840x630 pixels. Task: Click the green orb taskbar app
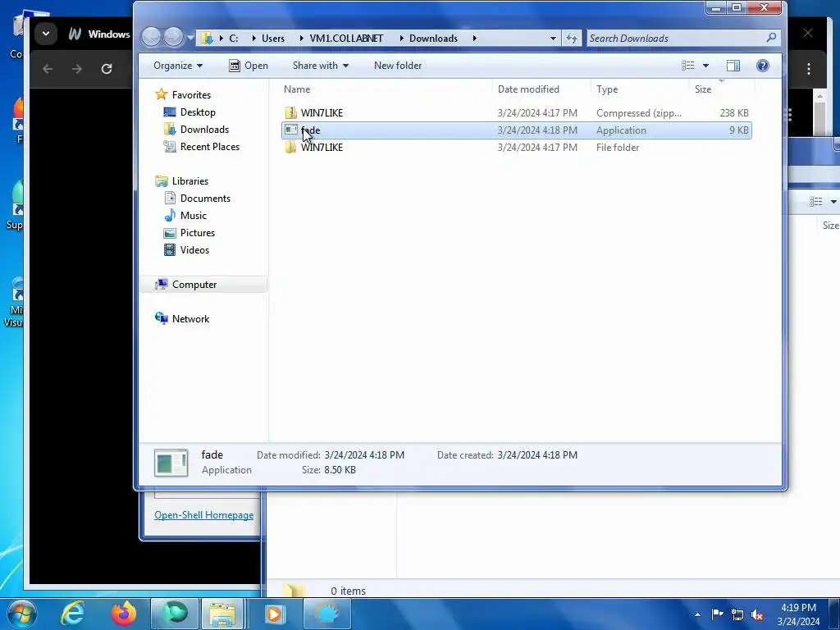(175, 614)
